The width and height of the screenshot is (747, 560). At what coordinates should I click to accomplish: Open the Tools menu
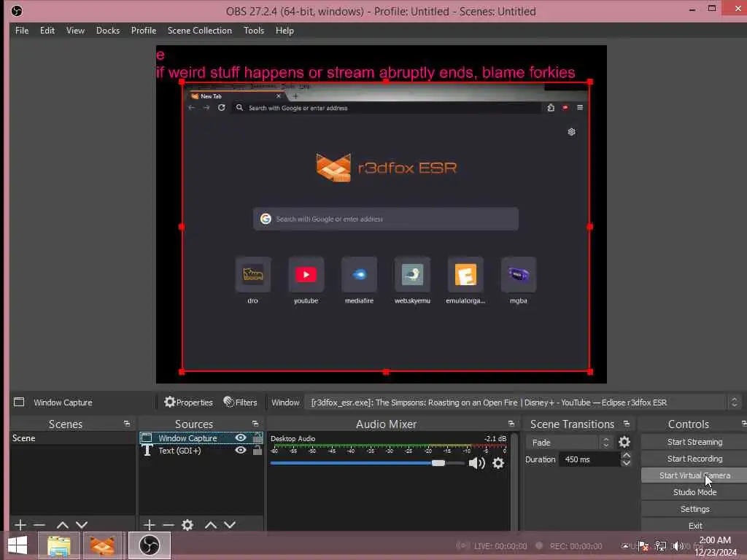[x=253, y=31]
